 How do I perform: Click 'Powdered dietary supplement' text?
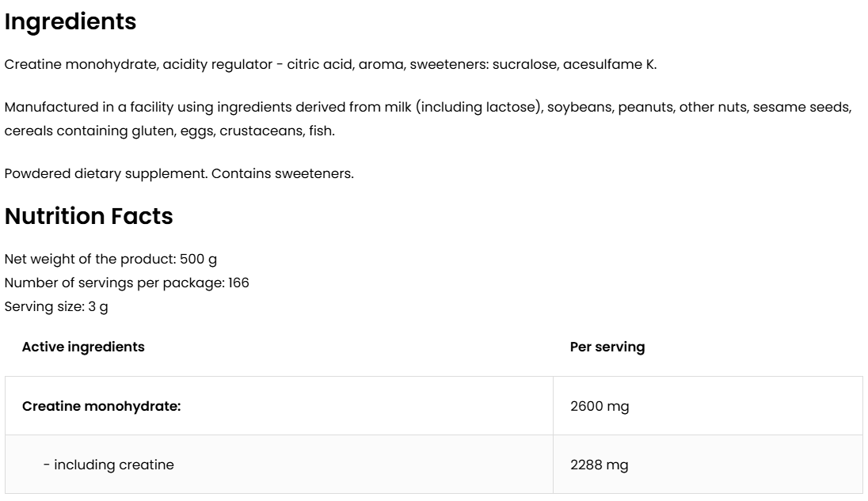pos(106,173)
